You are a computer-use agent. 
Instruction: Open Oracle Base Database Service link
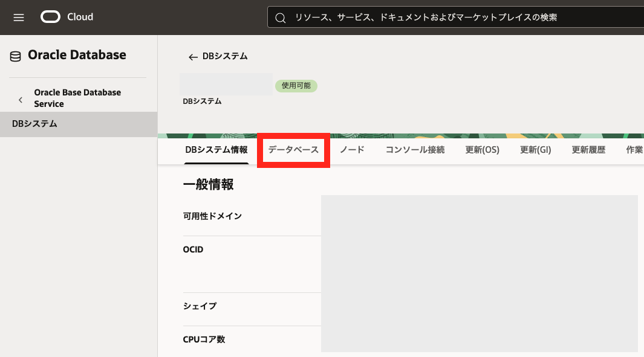pos(77,98)
